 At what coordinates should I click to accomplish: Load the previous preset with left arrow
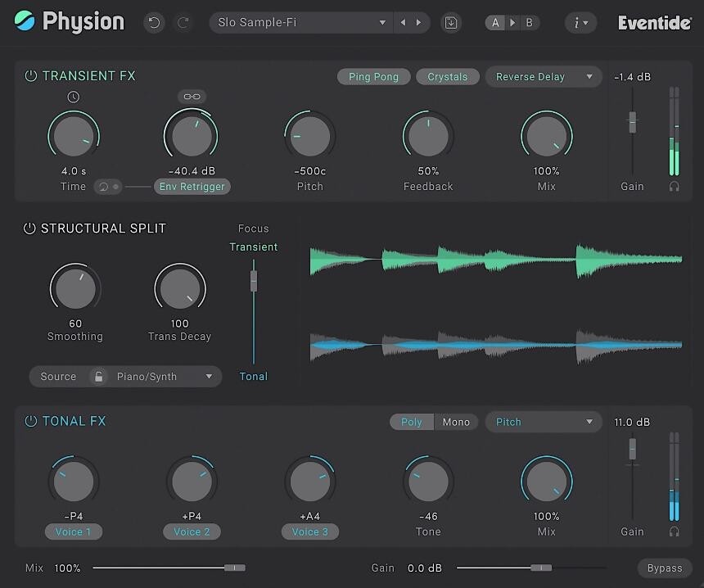(x=403, y=22)
